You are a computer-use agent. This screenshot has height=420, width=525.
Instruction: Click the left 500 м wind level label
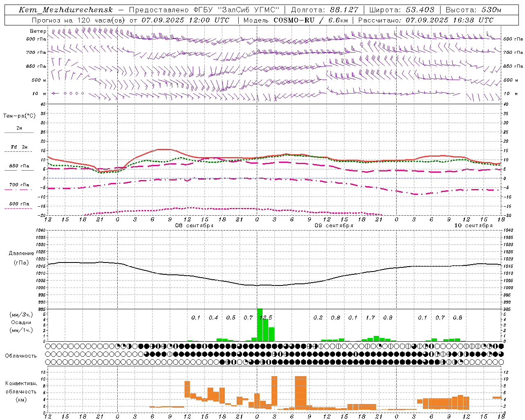(x=39, y=80)
